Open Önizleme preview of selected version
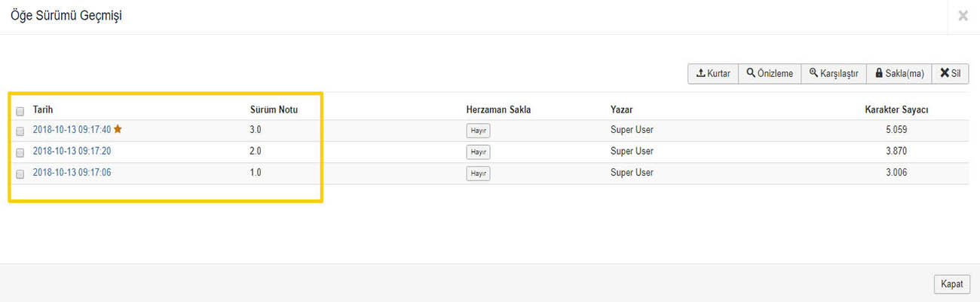 point(770,73)
